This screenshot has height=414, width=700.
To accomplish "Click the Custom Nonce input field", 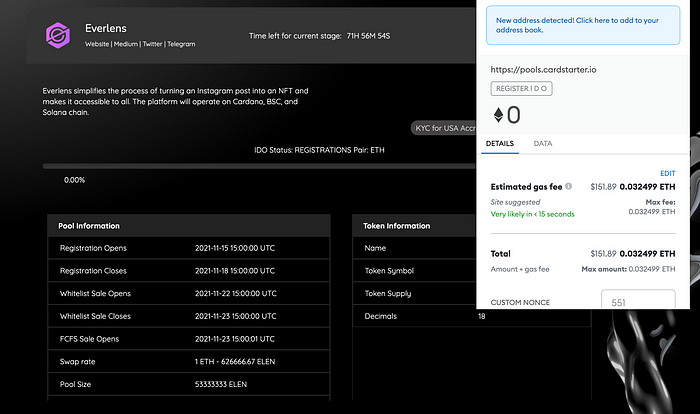I will coord(638,300).
